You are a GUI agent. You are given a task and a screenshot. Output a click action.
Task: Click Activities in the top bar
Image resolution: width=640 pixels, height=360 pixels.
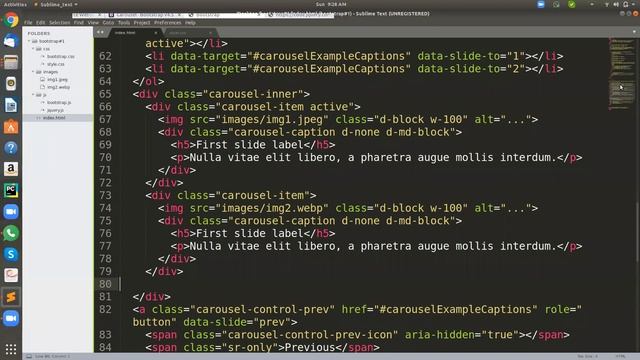[x=15, y=4]
